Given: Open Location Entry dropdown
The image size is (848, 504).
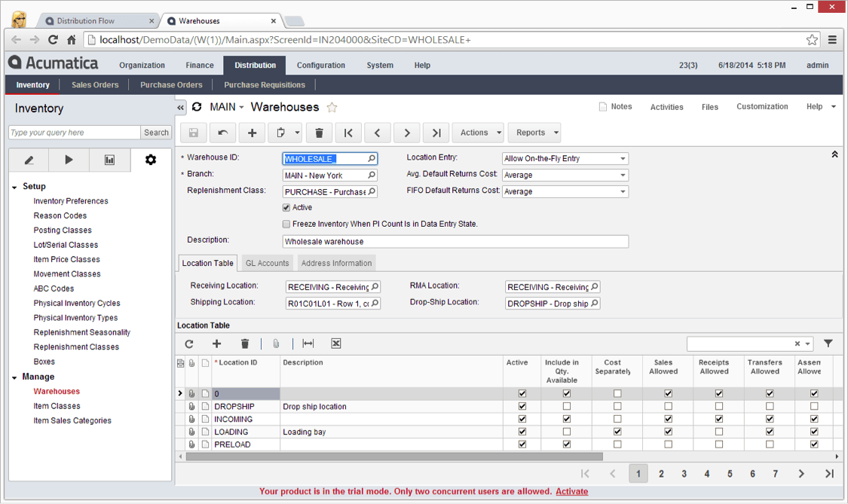Looking at the screenshot, I should point(623,158).
